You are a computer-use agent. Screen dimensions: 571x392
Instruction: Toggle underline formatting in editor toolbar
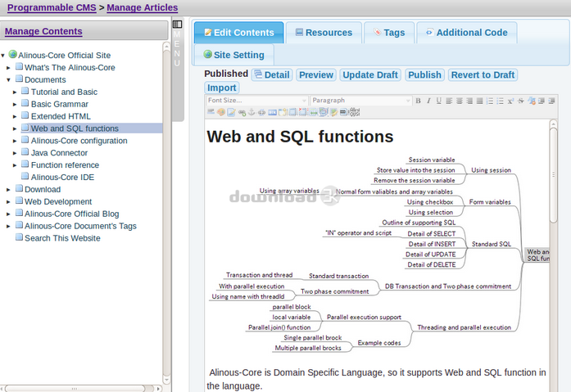(x=439, y=101)
